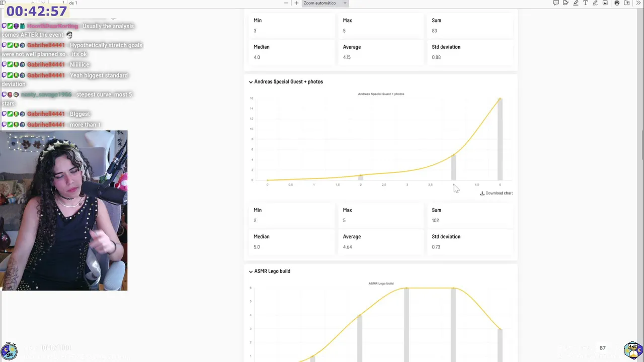The image size is (644, 362).
Task: Click the Std deviation value 0.88
Action: click(x=436, y=57)
